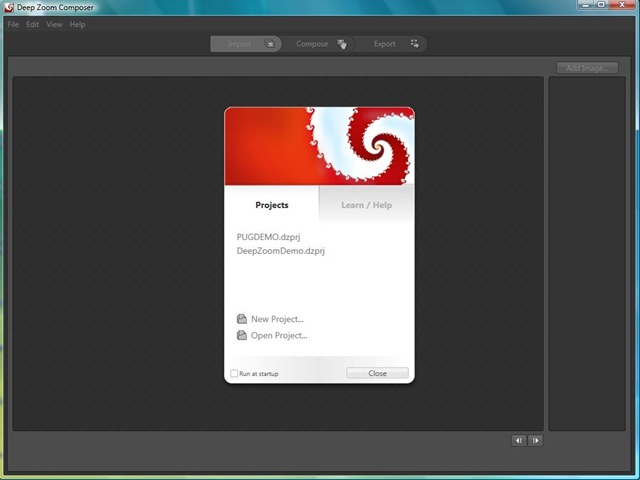Click the red spiral banner image
The image size is (640, 480).
[x=320, y=146]
